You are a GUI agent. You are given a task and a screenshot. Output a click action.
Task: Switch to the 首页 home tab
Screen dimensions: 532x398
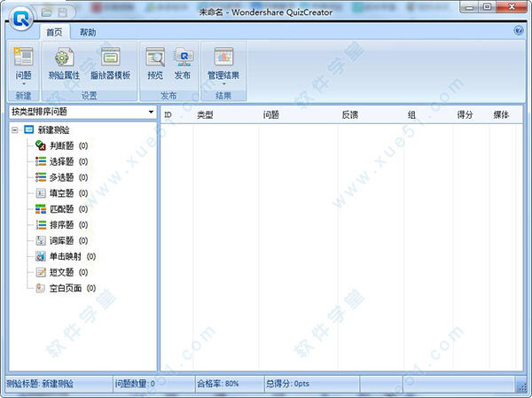54,32
